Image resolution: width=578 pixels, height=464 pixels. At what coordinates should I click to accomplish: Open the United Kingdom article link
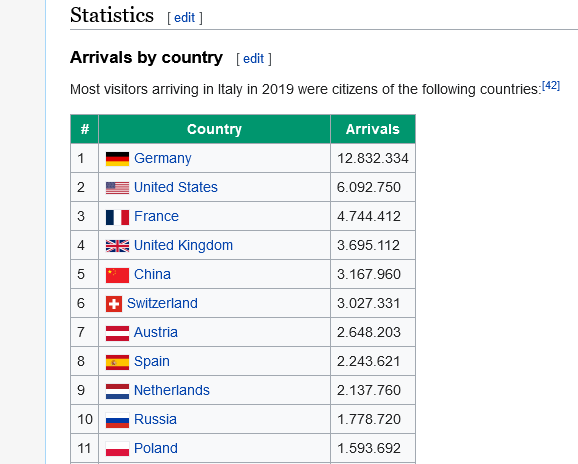[x=183, y=245]
